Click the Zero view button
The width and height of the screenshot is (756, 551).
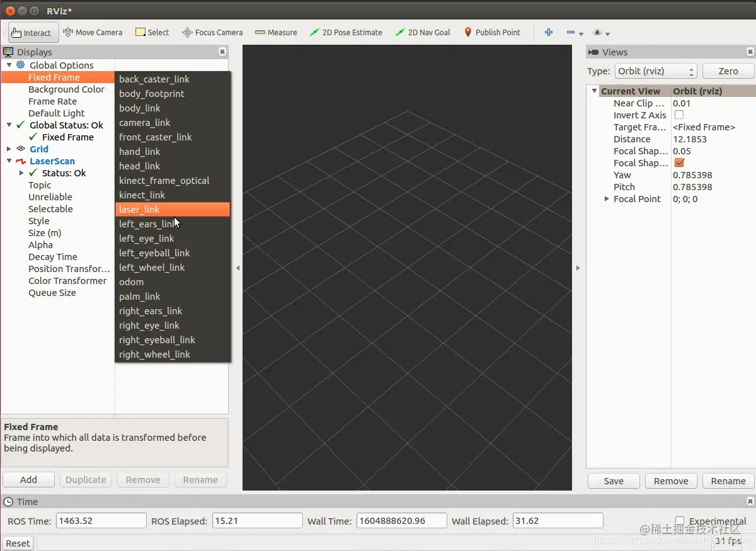[x=728, y=71]
